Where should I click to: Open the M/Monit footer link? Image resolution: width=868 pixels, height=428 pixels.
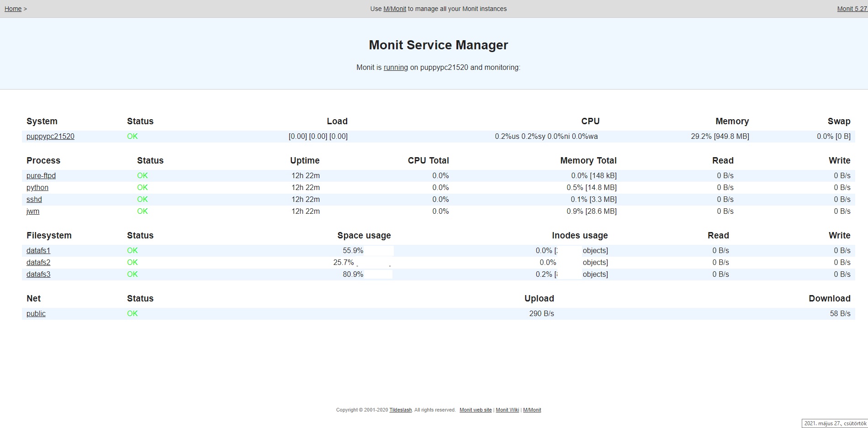click(532, 410)
